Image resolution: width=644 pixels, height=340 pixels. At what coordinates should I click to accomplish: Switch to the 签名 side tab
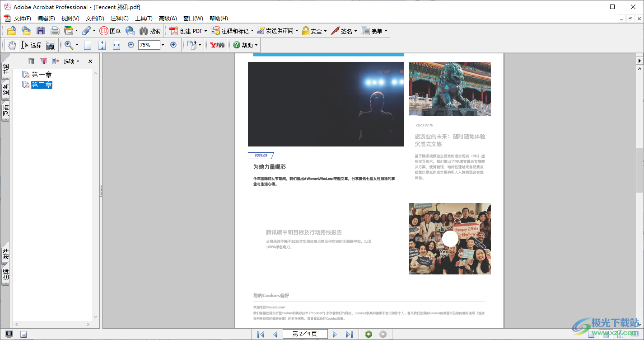point(5,90)
